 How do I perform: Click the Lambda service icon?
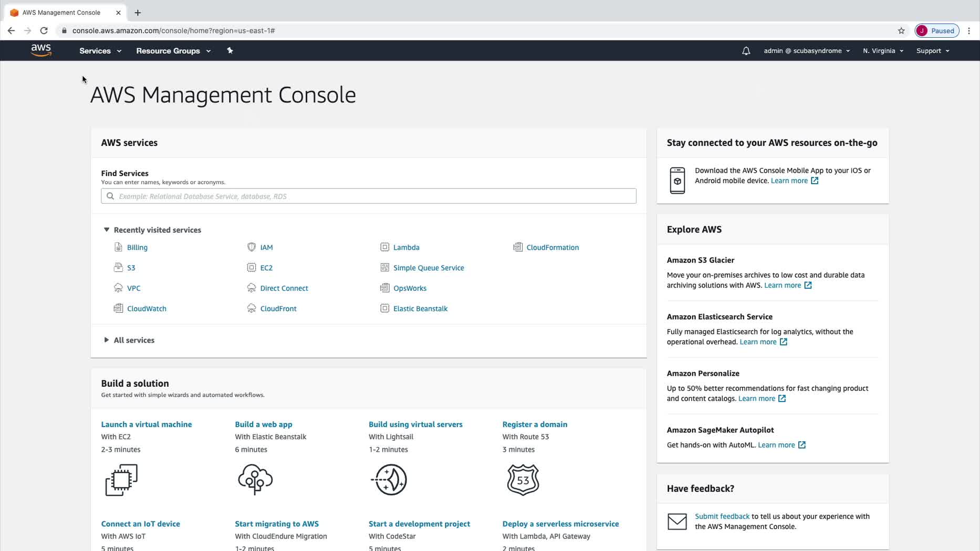385,247
